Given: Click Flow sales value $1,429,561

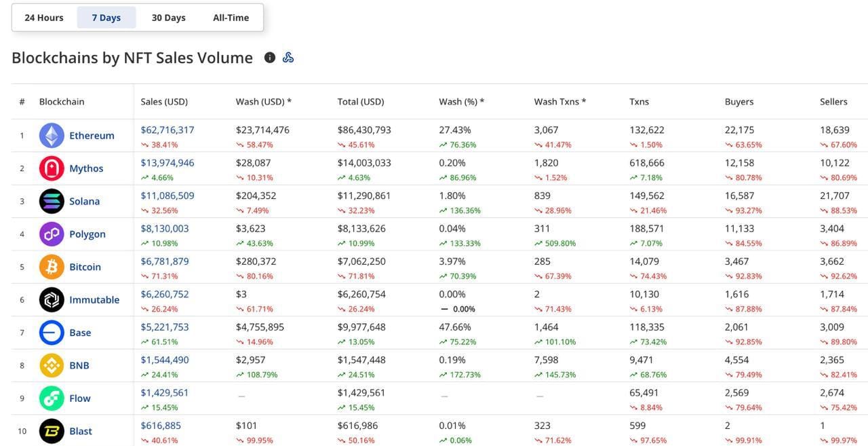Looking at the screenshot, I should click(165, 392).
